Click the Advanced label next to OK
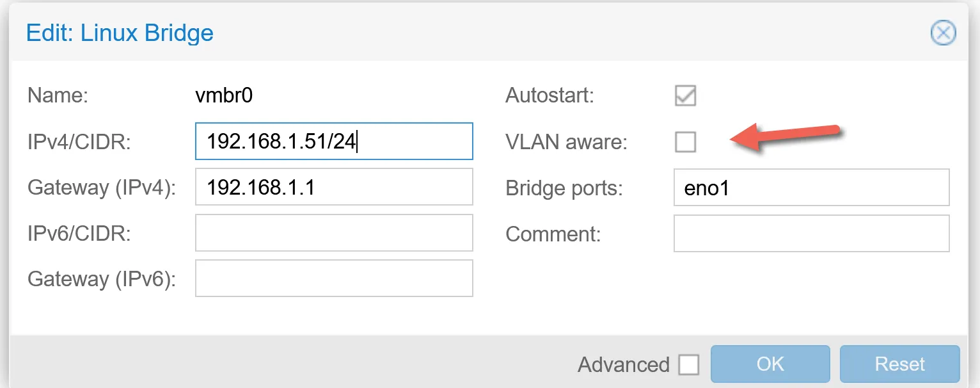980x388 pixels. (623, 364)
